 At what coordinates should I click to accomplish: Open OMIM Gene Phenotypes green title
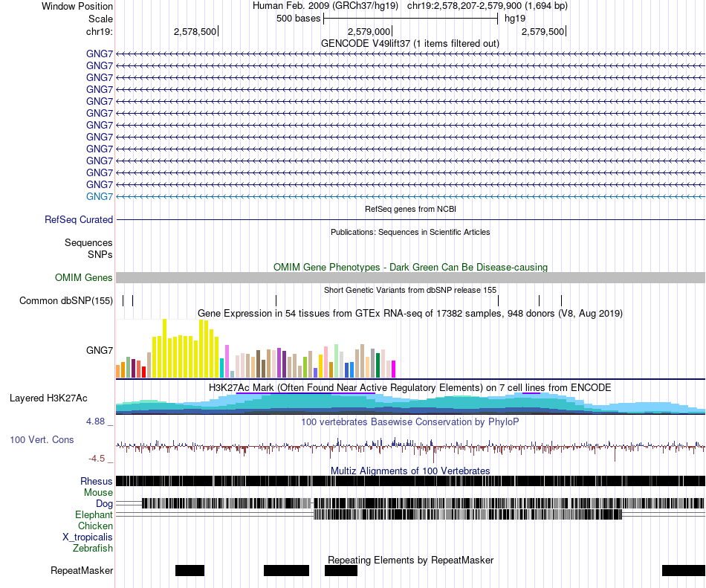pos(411,267)
